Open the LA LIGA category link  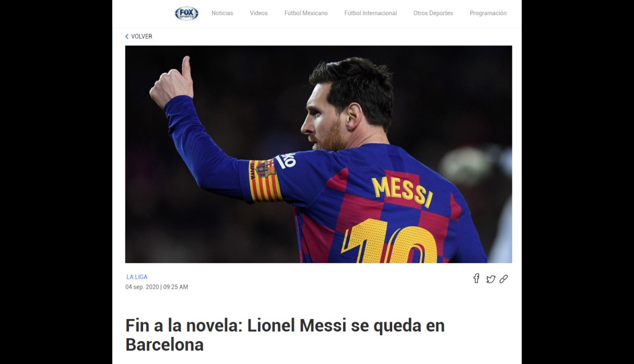[137, 277]
